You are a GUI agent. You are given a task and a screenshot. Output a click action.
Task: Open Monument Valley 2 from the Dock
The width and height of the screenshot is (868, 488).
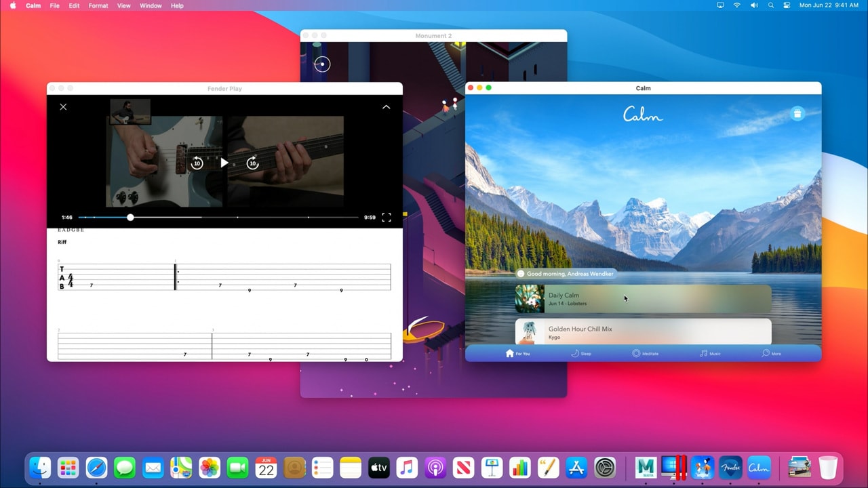[703, 468]
